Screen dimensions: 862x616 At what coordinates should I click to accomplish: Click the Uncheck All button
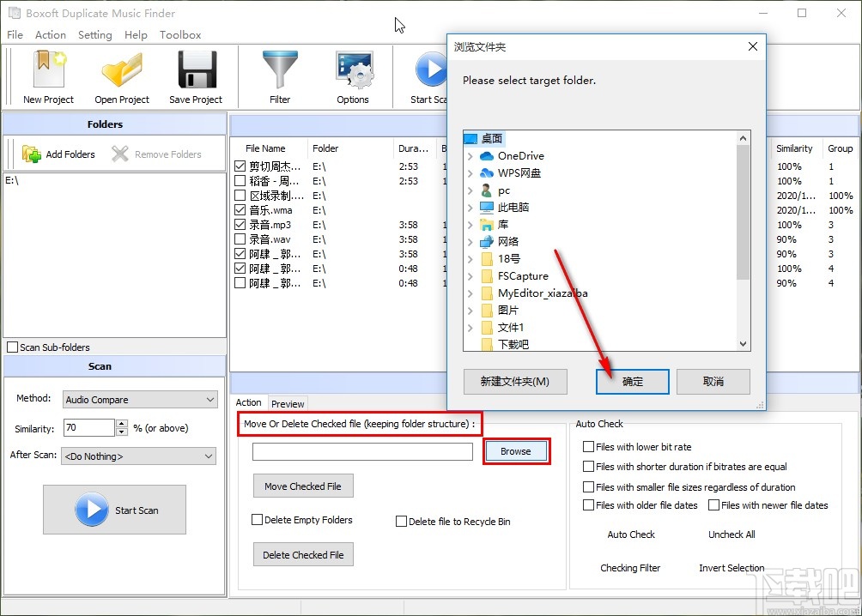point(731,534)
